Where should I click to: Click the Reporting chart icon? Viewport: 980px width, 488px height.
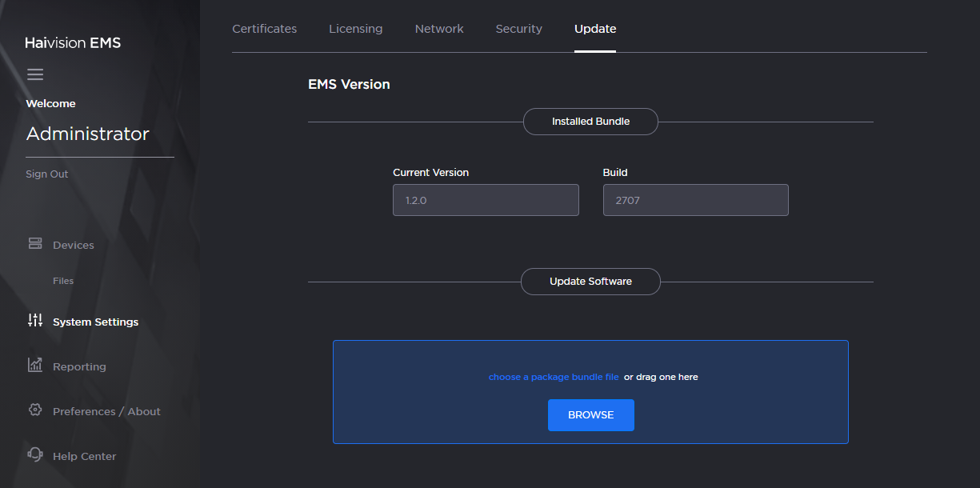click(35, 365)
